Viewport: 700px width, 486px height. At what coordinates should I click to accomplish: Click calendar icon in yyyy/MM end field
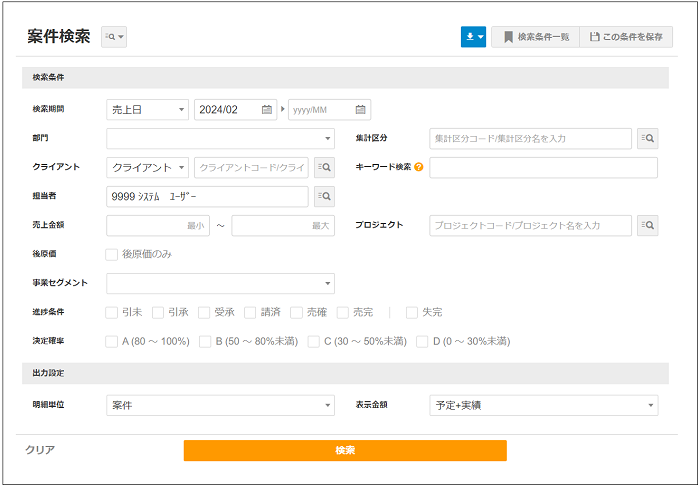[360, 109]
